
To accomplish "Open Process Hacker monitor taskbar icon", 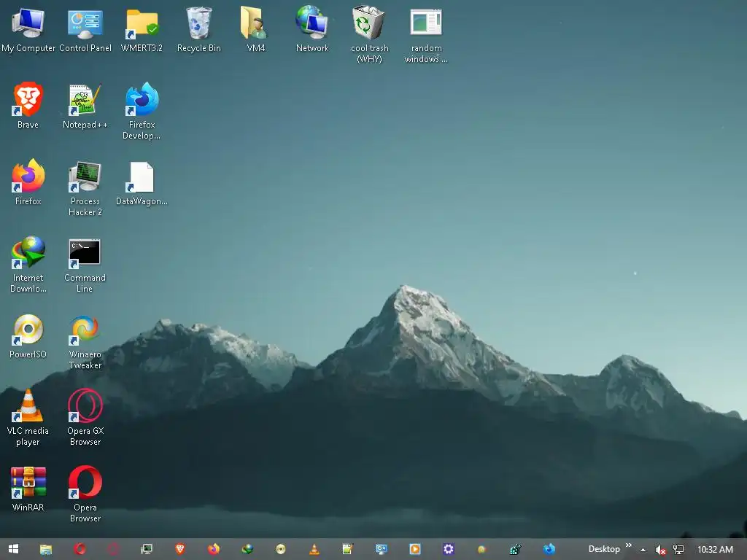I will pos(147,549).
